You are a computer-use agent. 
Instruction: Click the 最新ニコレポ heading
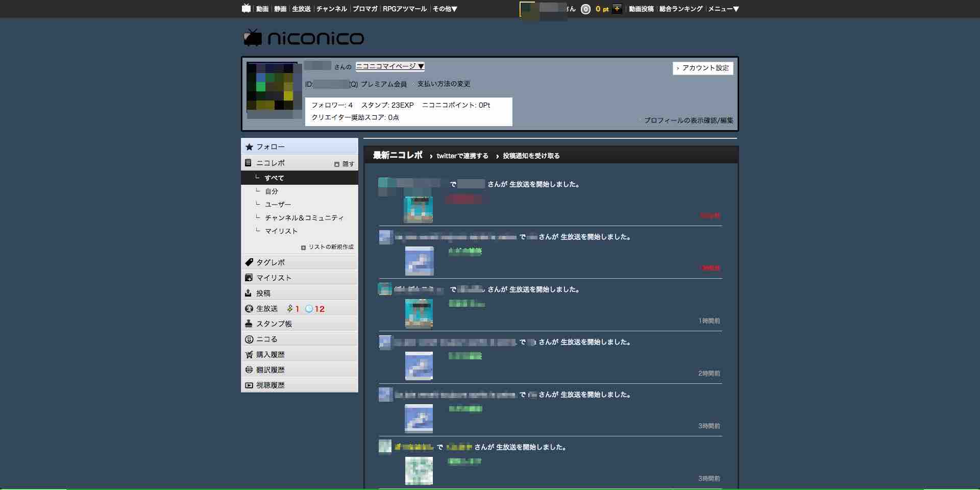coord(398,155)
